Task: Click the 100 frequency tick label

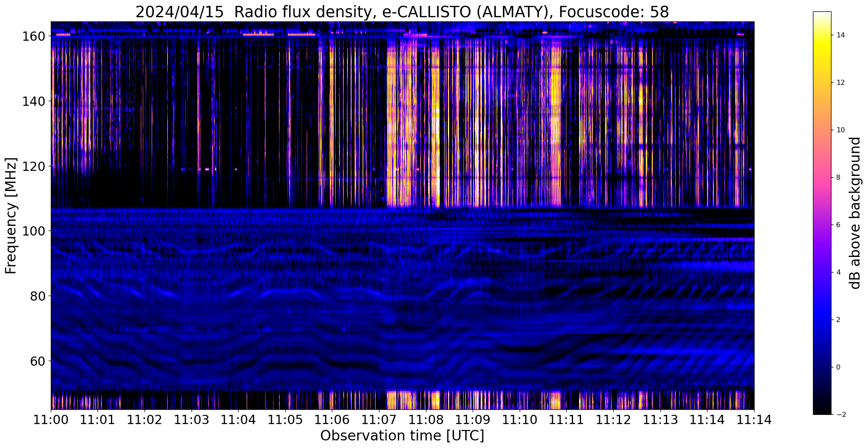Action: point(33,231)
